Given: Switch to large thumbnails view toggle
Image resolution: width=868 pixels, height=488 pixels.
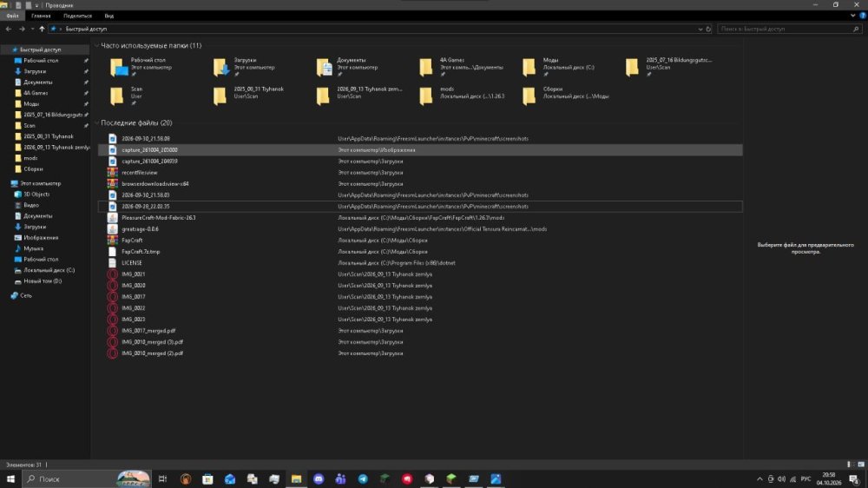Looking at the screenshot, I should [x=861, y=465].
